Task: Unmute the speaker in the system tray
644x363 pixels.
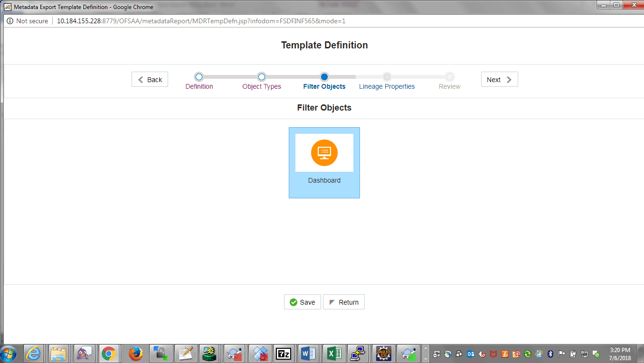Action: click(x=481, y=354)
